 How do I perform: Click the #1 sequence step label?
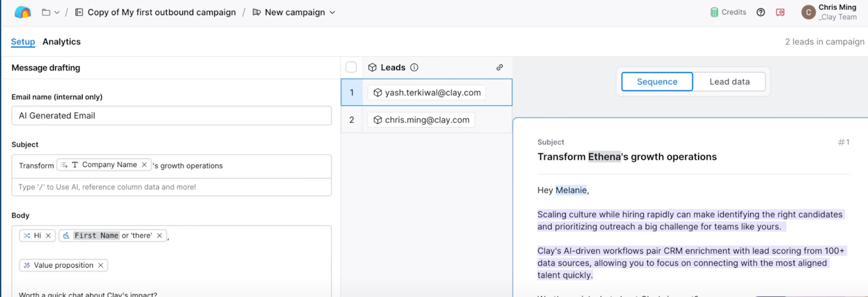coord(844,142)
